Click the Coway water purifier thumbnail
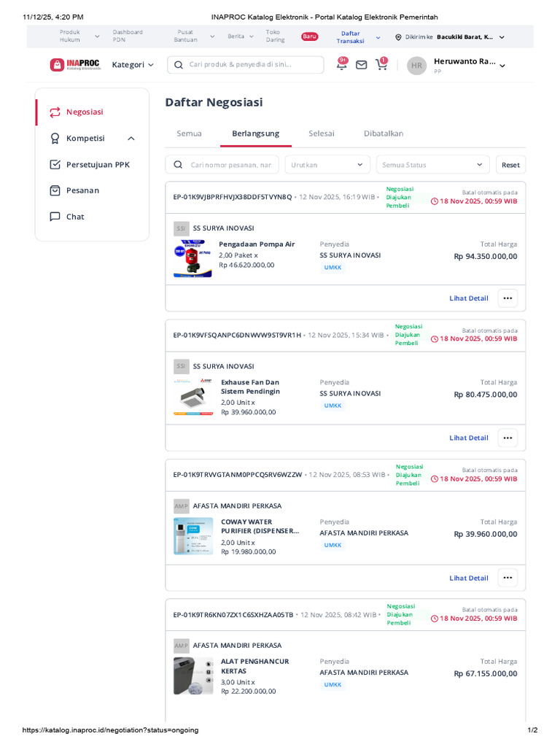 (193, 536)
